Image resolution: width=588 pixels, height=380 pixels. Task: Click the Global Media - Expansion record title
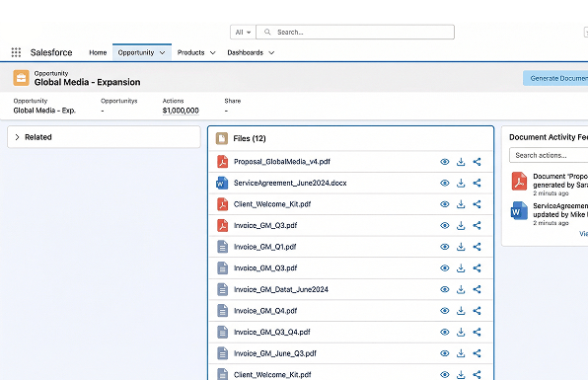pyautogui.click(x=88, y=82)
